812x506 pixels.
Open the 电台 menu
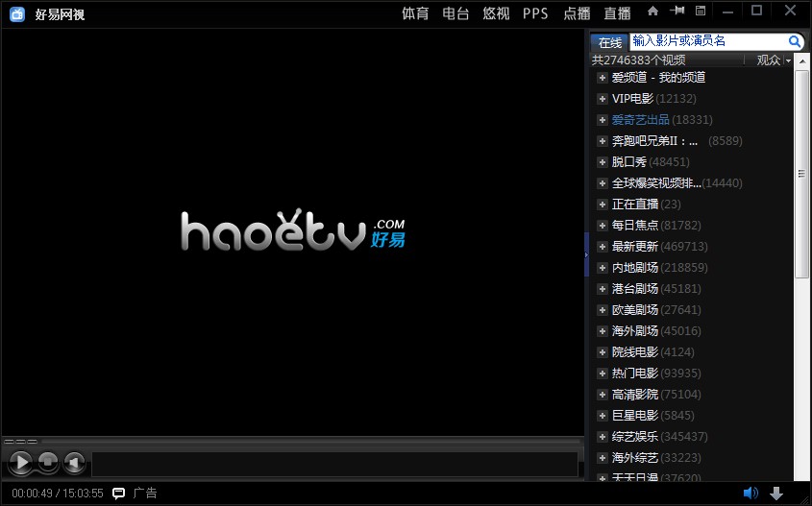(455, 13)
